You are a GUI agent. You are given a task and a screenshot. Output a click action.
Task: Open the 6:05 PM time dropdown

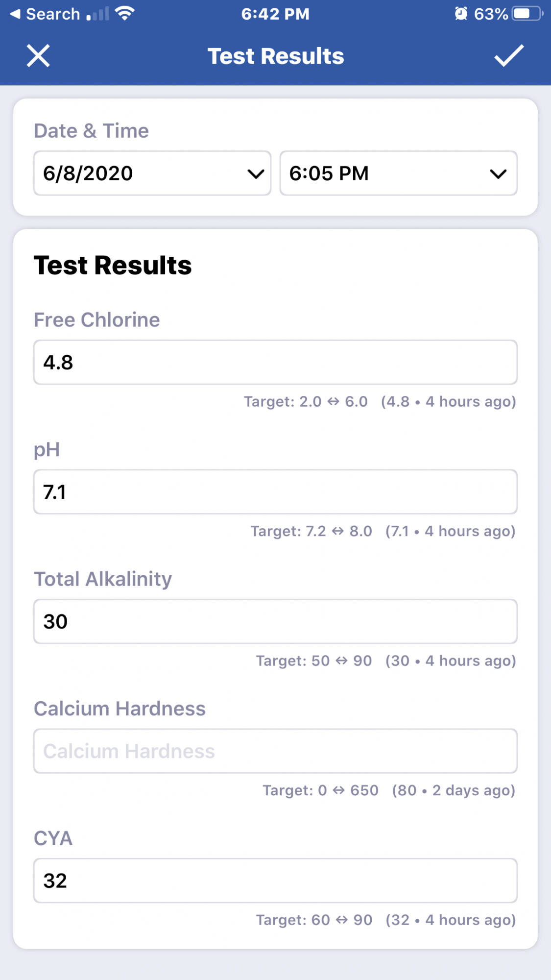[398, 173]
